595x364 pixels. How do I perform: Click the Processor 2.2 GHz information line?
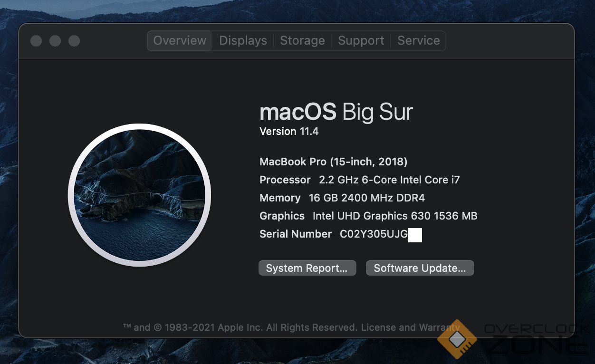pyautogui.click(x=359, y=180)
